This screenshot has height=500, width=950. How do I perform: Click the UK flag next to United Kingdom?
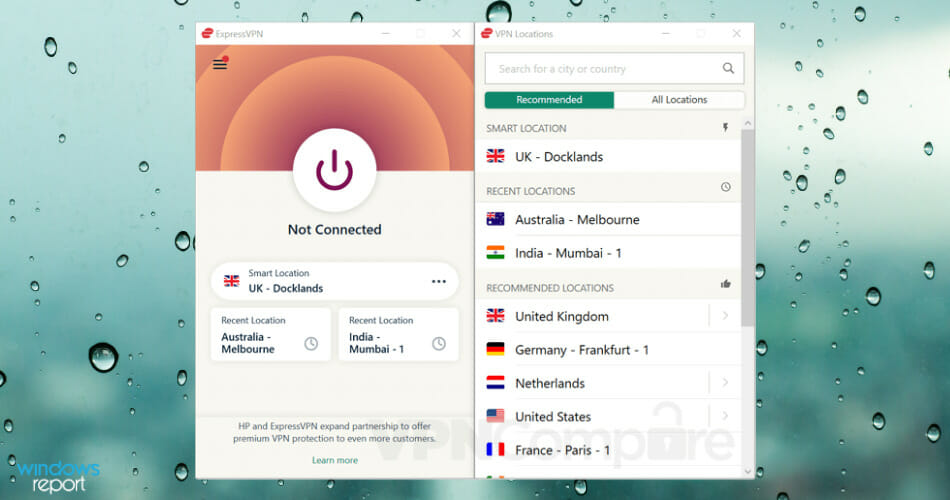tap(495, 316)
